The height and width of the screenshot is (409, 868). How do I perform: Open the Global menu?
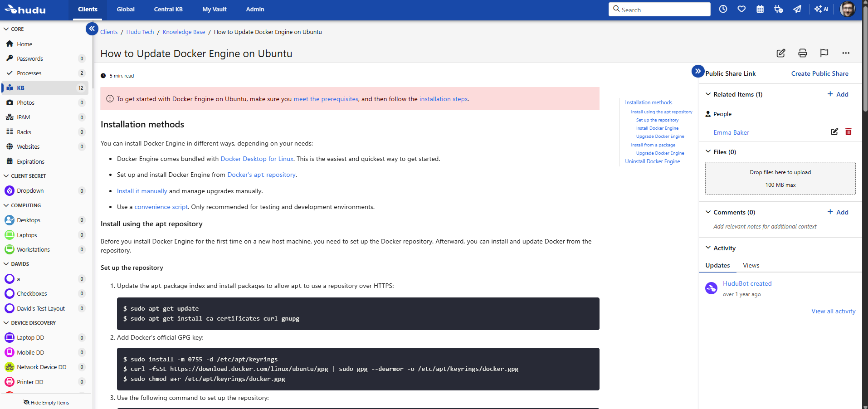click(126, 10)
